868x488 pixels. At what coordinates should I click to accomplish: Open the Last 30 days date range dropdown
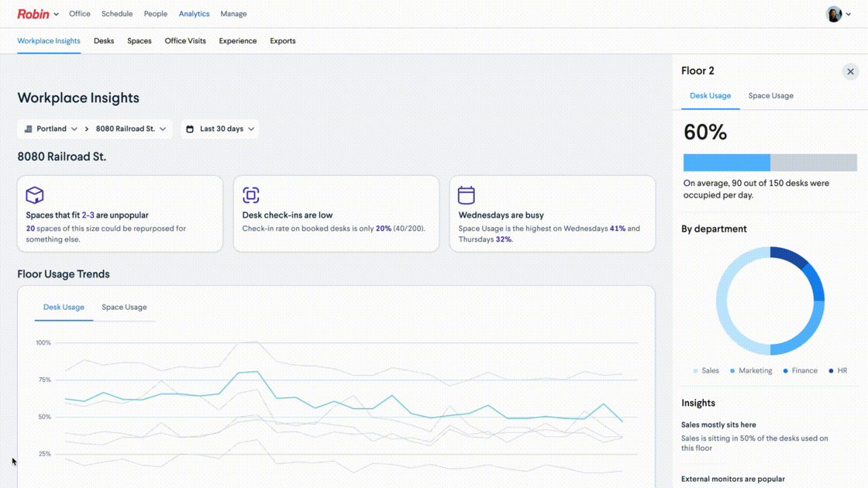coord(221,129)
